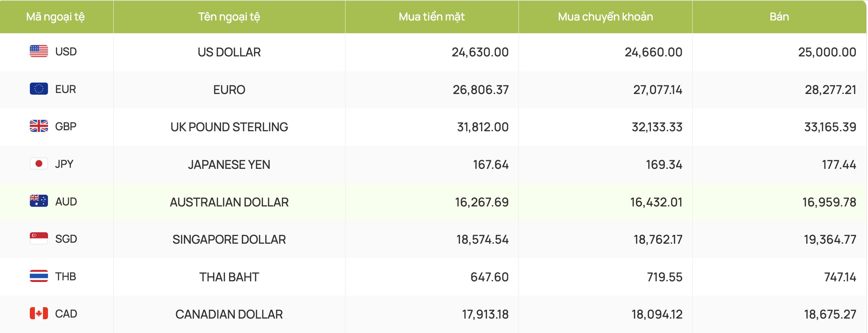Click the Bán column header
The image size is (868, 333).
(779, 17)
